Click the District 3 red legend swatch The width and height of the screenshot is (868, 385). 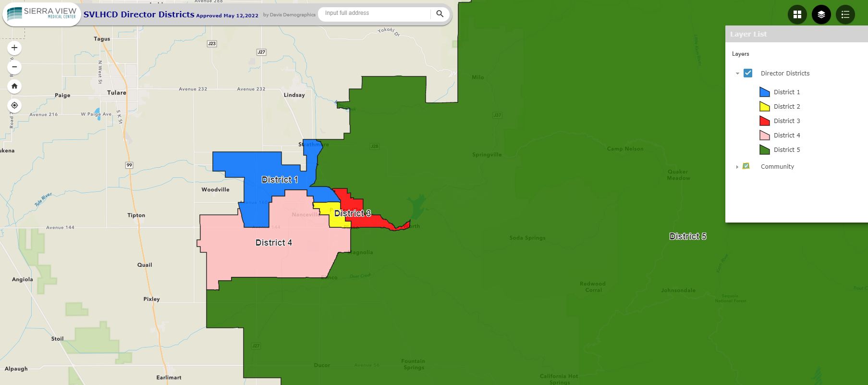point(764,121)
